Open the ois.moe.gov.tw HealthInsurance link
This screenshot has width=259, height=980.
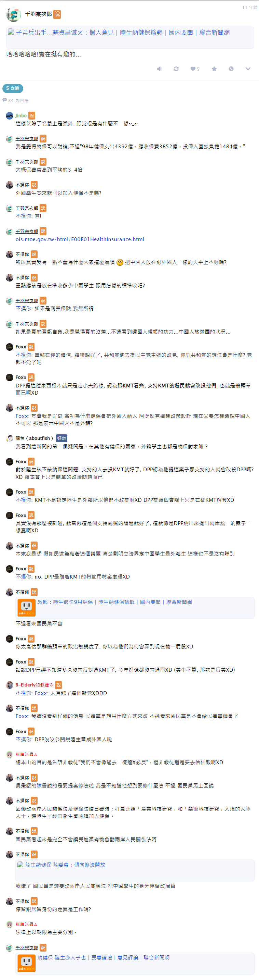(80, 239)
